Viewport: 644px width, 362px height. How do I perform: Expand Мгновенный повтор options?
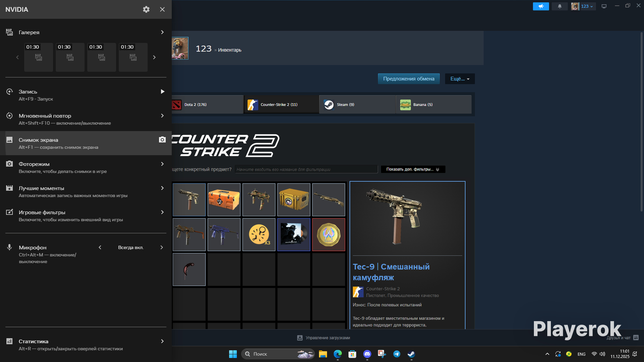coord(162,116)
